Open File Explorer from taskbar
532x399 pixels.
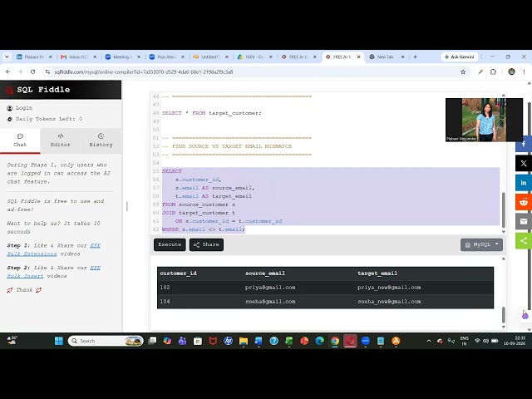[244, 341]
